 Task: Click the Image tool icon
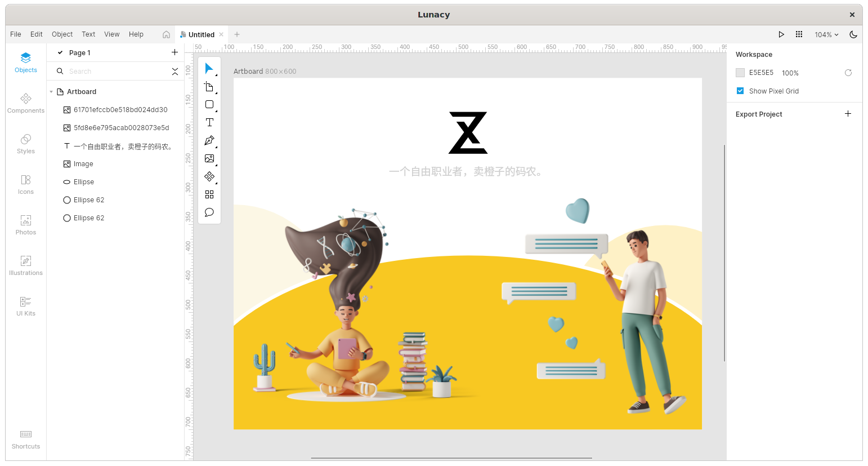coord(209,158)
